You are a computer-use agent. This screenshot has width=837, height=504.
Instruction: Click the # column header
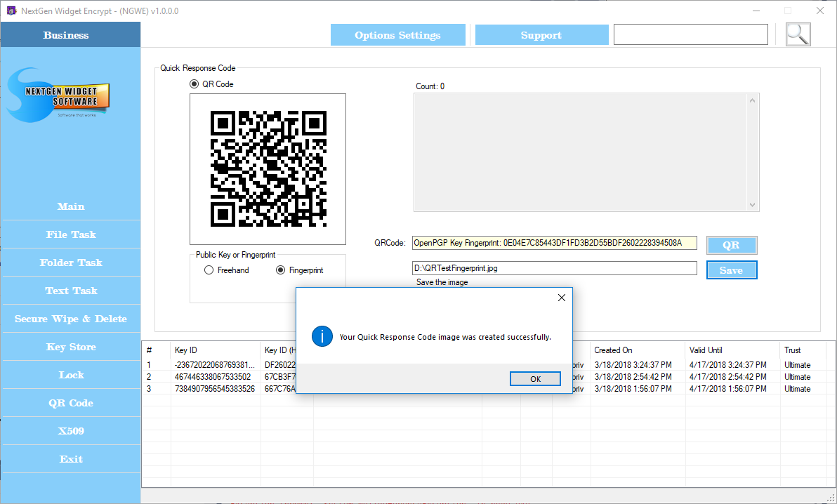[x=157, y=350]
